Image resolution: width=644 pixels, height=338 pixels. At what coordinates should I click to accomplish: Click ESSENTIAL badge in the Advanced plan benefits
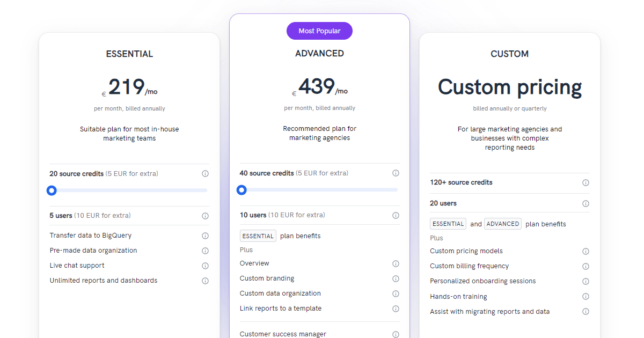tap(258, 236)
